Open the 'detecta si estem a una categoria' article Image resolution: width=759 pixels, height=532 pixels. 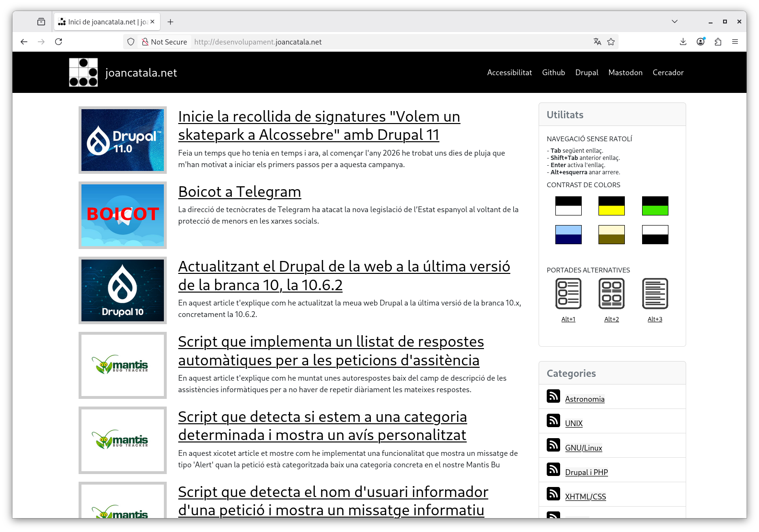coord(322,426)
